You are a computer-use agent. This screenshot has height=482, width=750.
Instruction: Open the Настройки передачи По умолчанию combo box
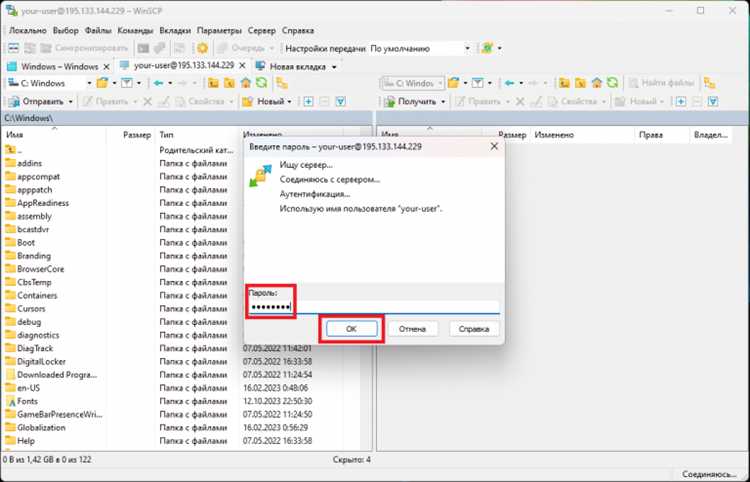pyautogui.click(x=421, y=48)
